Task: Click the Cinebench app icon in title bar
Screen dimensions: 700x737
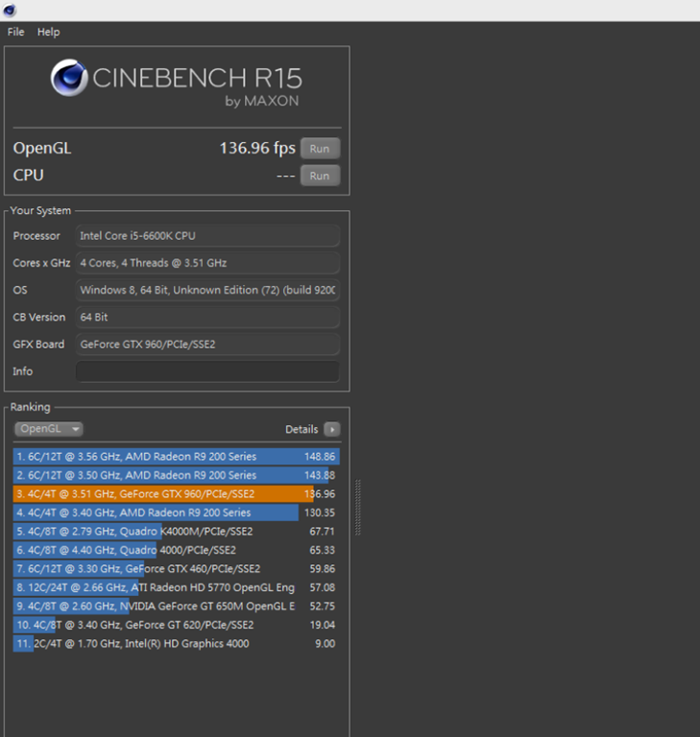Action: [10, 11]
